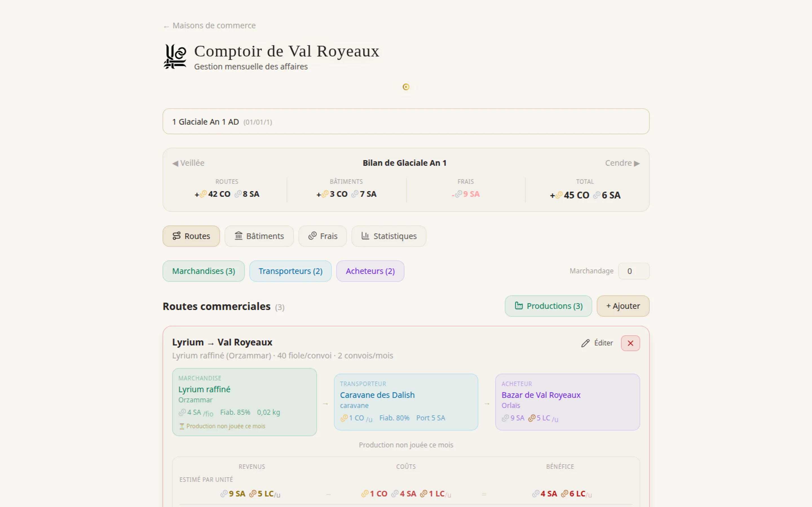Go to previous month Veillée
Image resolution: width=812 pixels, height=507 pixels.
click(x=188, y=163)
